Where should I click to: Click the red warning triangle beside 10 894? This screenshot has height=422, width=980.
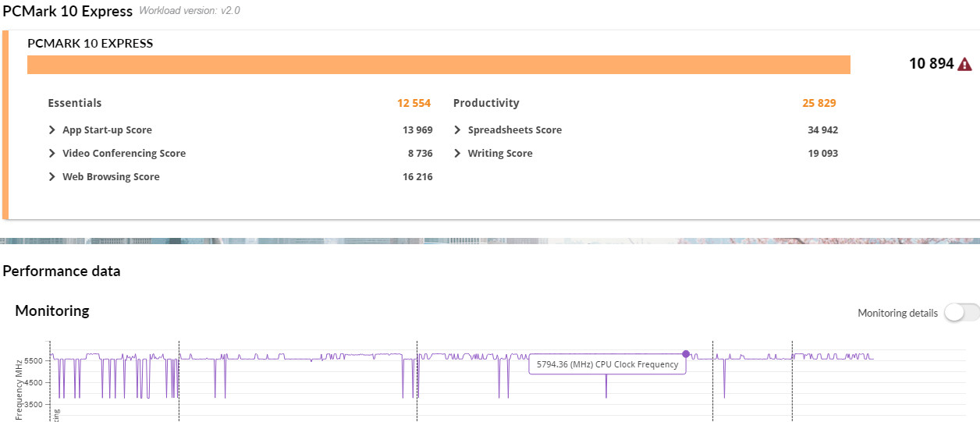pos(965,64)
